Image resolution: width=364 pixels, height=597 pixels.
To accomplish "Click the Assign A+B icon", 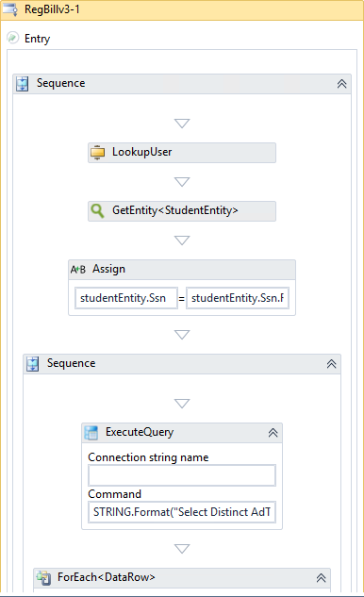I will (78, 270).
